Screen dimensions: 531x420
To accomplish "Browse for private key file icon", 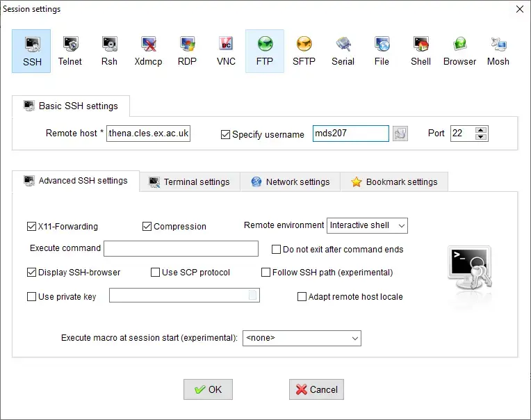I will pos(252,295).
